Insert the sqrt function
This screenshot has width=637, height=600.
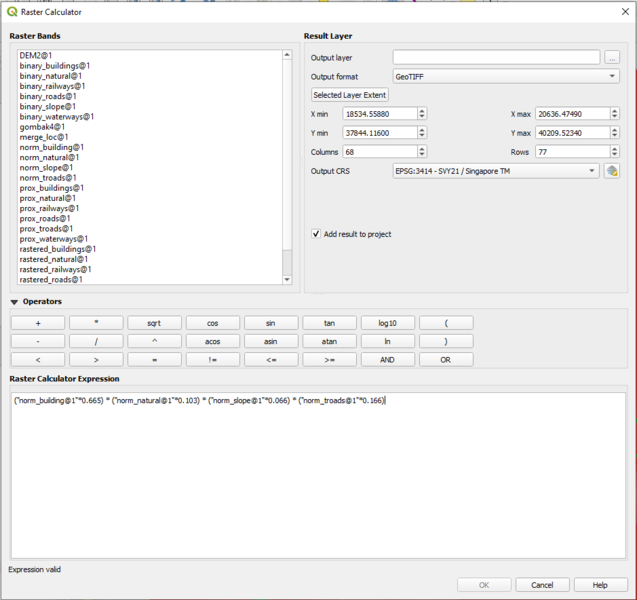coord(154,323)
